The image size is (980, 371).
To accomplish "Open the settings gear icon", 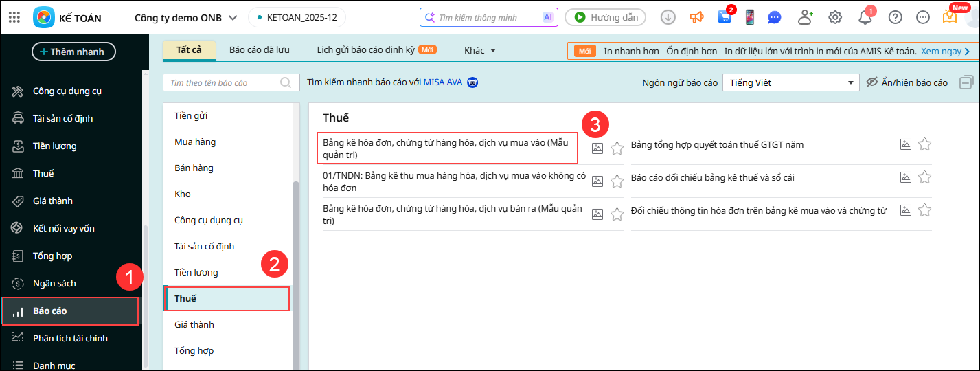I will click(x=835, y=17).
